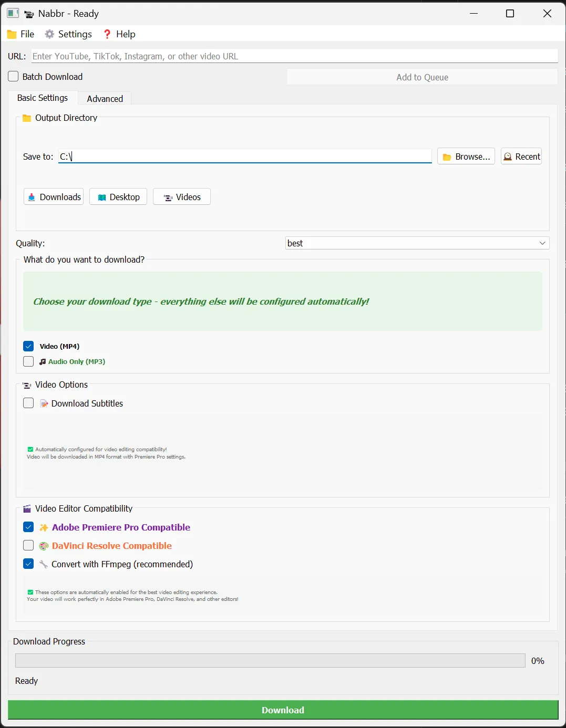566x728 pixels.
Task: Switch to the Advanced tab
Action: [x=105, y=98]
